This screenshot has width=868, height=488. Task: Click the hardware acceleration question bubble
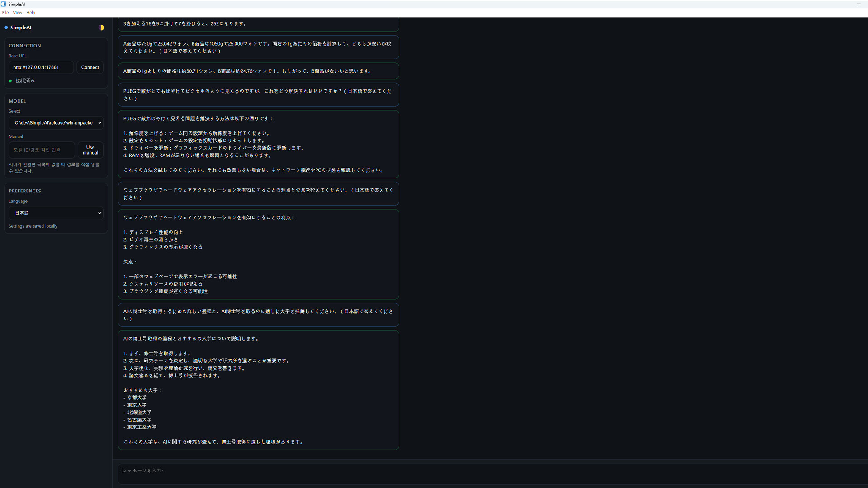tap(258, 193)
